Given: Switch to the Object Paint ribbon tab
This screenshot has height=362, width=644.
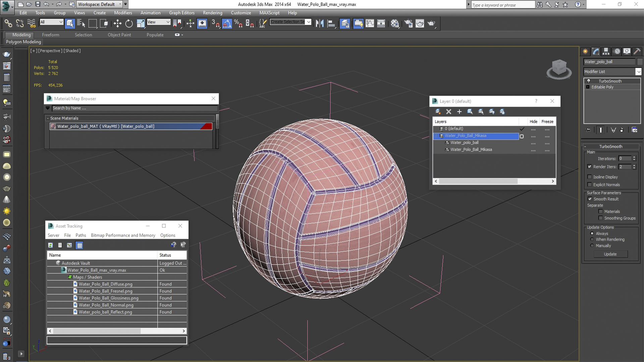Looking at the screenshot, I should [x=119, y=35].
